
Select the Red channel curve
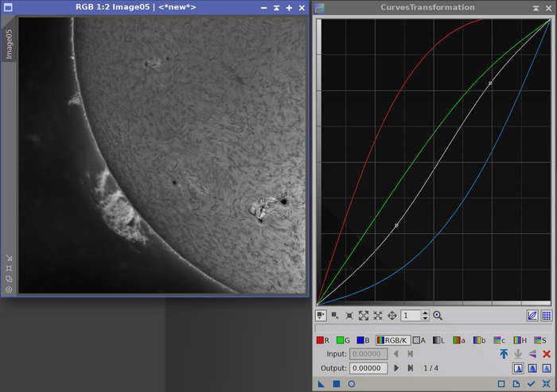tap(322, 340)
